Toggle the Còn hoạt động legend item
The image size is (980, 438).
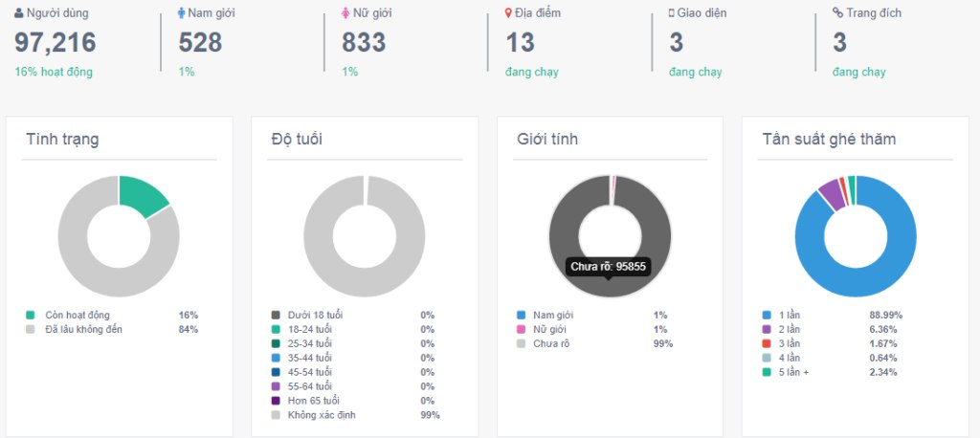point(78,315)
